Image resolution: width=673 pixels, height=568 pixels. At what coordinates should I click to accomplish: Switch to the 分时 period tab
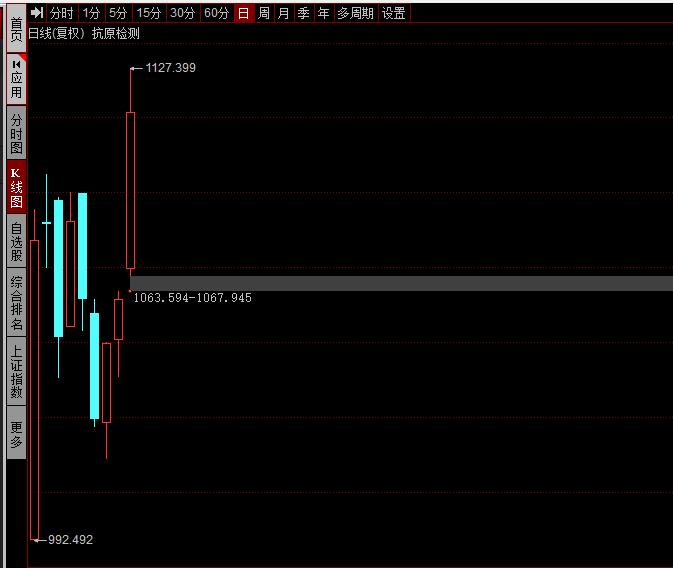62,13
